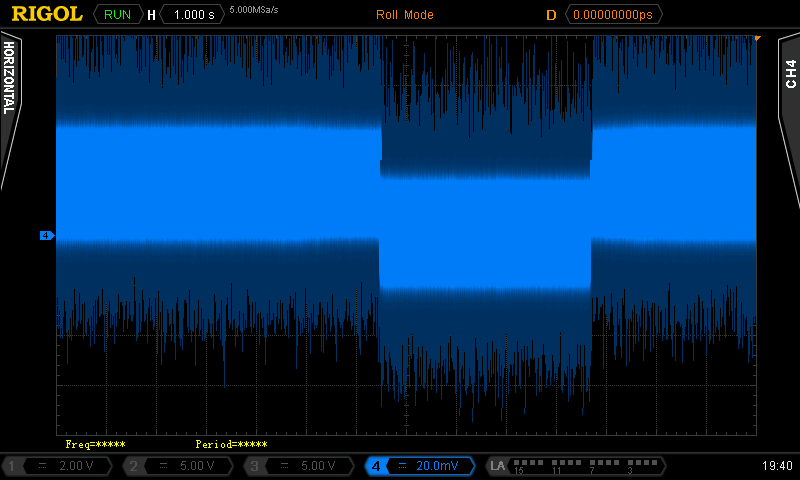Click the 5.000MSa/s sample rate readout
Screen dimensions: 800x480
[254, 10]
